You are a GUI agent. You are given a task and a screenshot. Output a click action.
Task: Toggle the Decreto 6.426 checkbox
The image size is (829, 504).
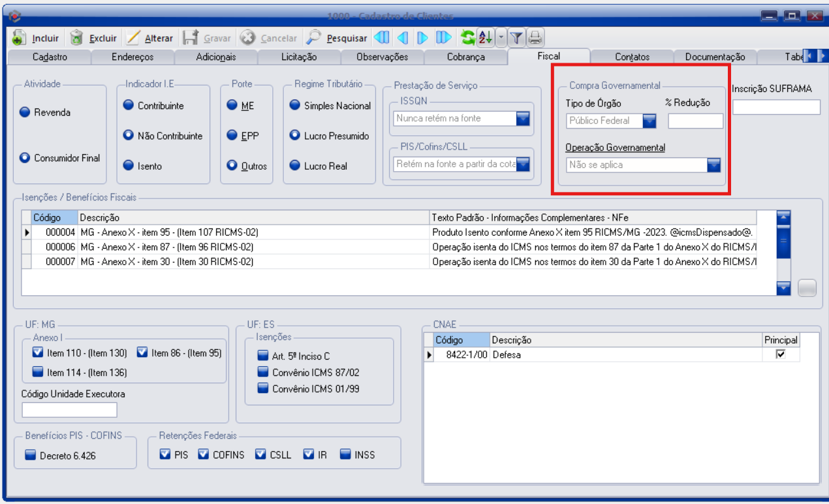pos(31,455)
